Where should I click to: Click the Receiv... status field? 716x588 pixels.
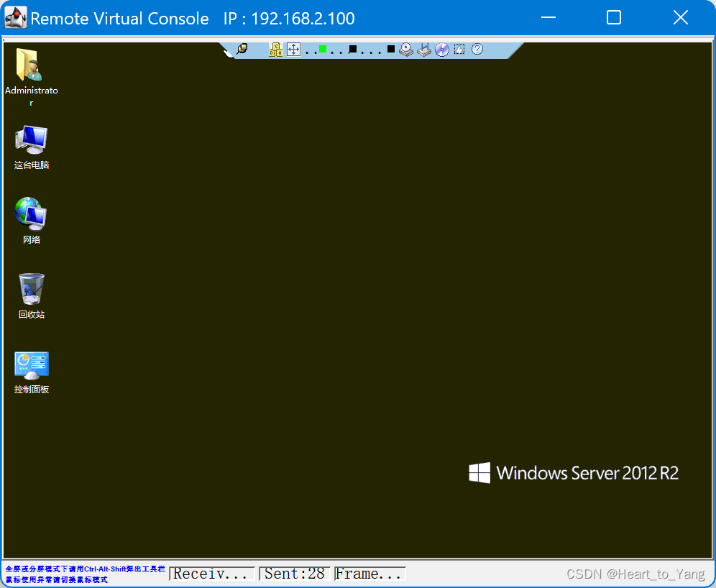coord(211,574)
